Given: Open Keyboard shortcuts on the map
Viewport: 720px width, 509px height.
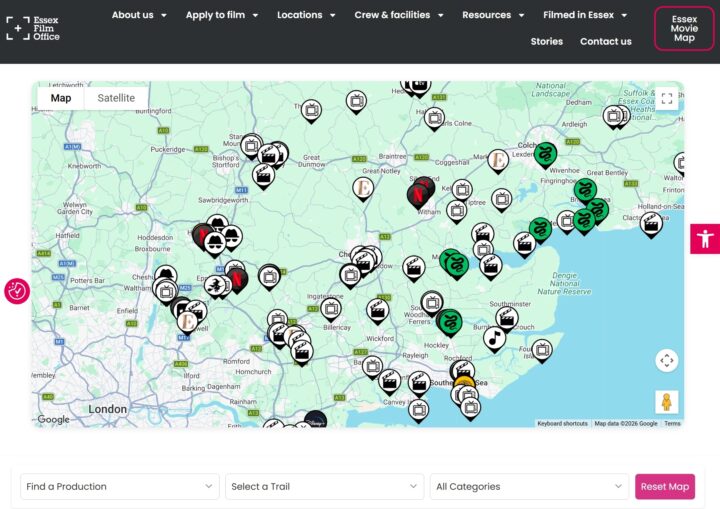Looking at the screenshot, I should (562, 424).
